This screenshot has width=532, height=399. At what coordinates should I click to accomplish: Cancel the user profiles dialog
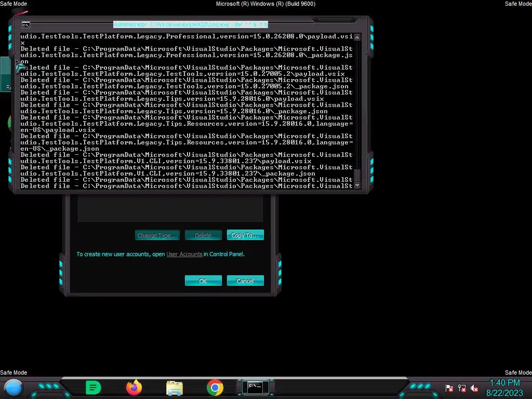click(x=245, y=281)
